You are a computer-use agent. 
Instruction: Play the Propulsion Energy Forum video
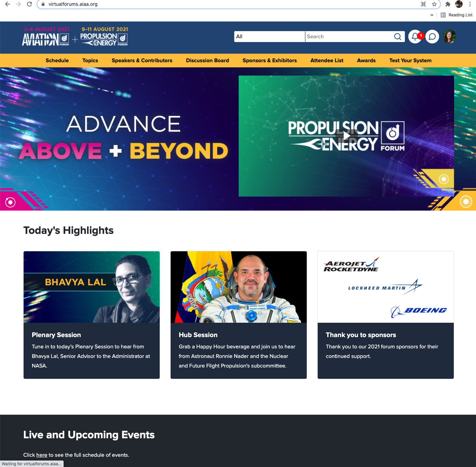click(x=346, y=136)
